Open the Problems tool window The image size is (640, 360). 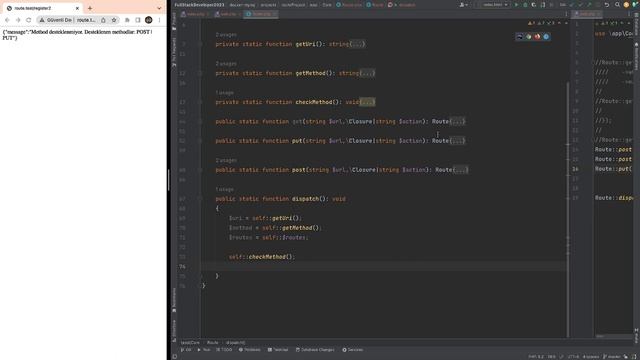pyautogui.click(x=249, y=350)
